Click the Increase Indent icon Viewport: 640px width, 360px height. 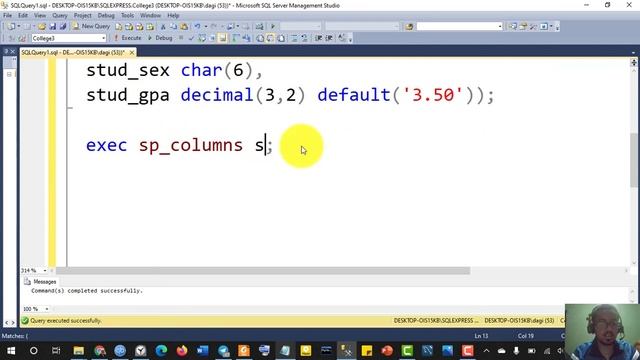click(329, 38)
